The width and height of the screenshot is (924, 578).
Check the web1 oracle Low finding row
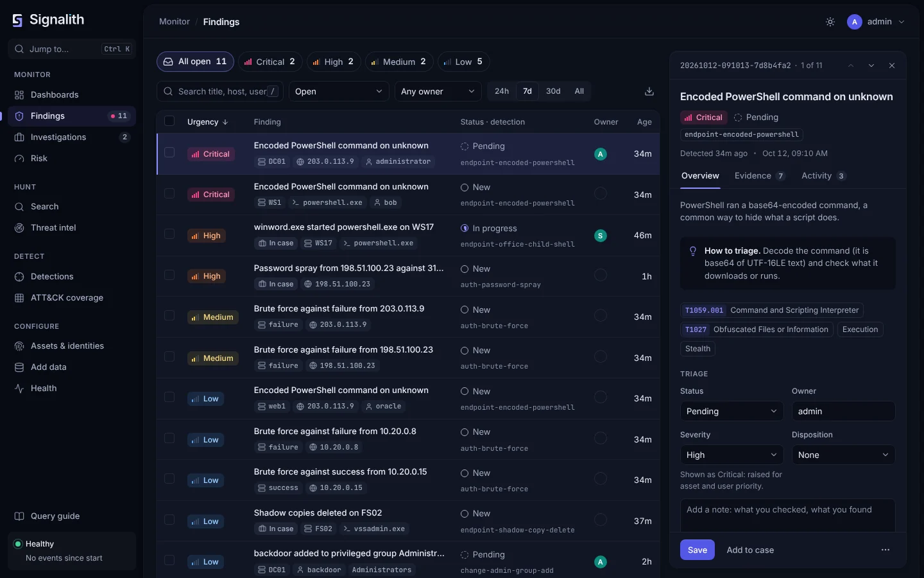coord(169,397)
